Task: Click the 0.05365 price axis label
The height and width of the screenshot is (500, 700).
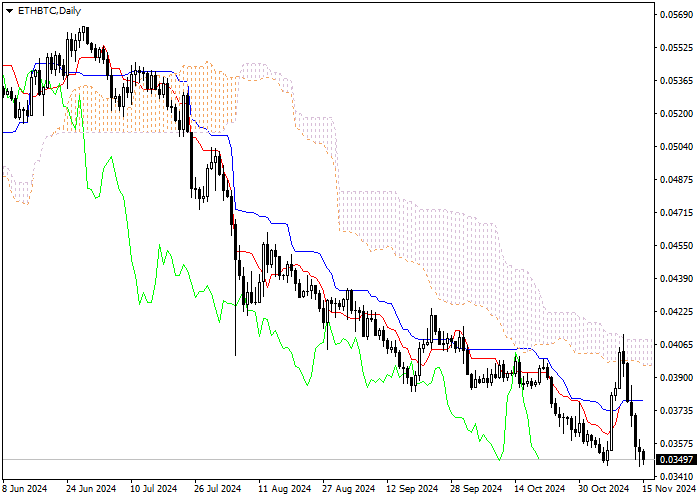Action: tap(676, 81)
